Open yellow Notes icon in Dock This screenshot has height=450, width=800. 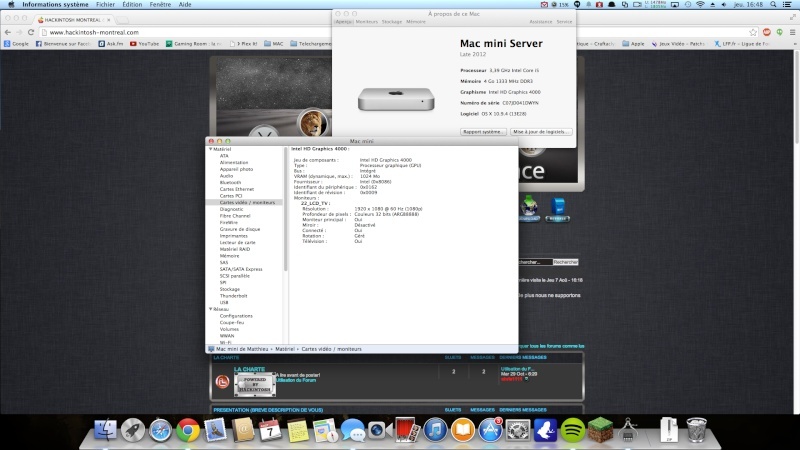tap(297, 430)
